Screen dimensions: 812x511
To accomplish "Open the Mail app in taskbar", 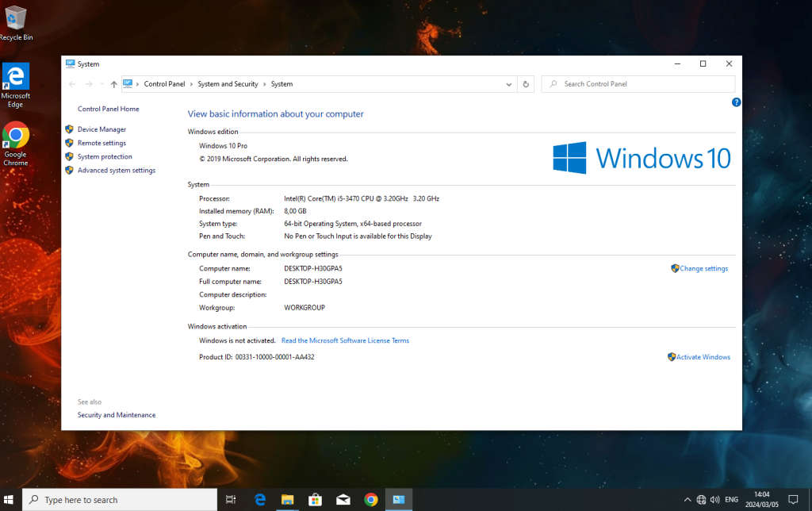I will (343, 499).
